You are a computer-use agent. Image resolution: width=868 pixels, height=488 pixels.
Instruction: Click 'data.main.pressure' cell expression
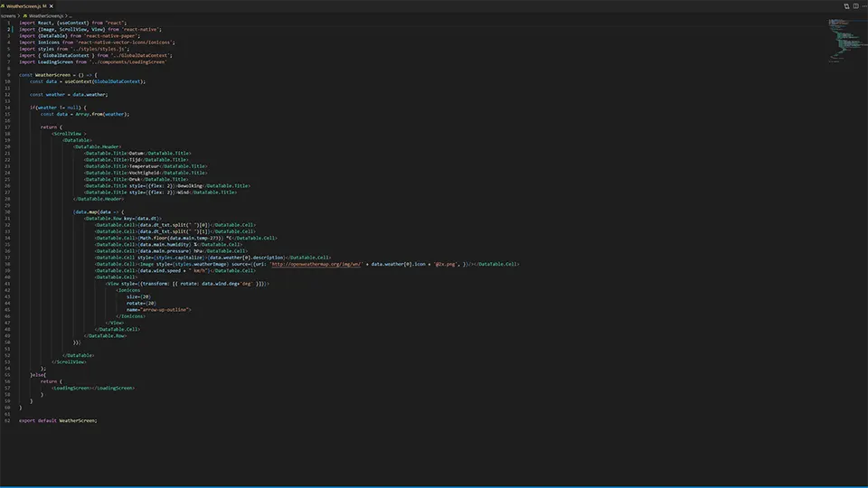click(165, 251)
